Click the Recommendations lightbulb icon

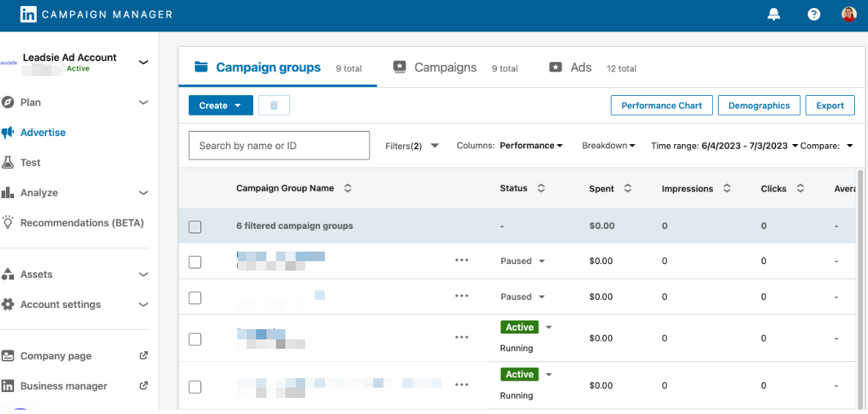coord(8,222)
